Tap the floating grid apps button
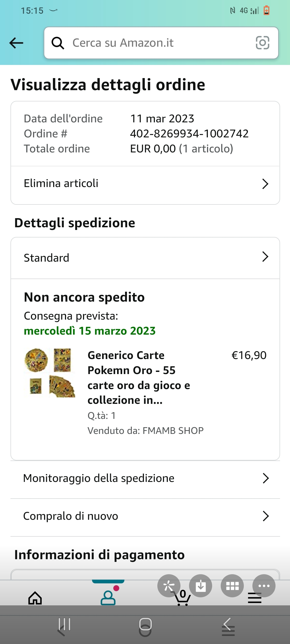The width and height of the screenshot is (290, 644). (x=232, y=586)
